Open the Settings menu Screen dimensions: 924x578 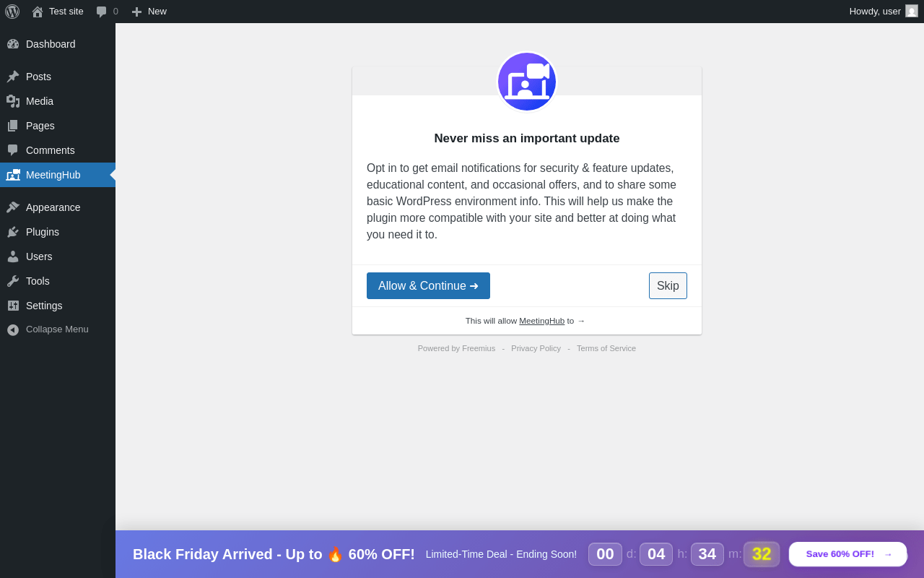point(58,306)
